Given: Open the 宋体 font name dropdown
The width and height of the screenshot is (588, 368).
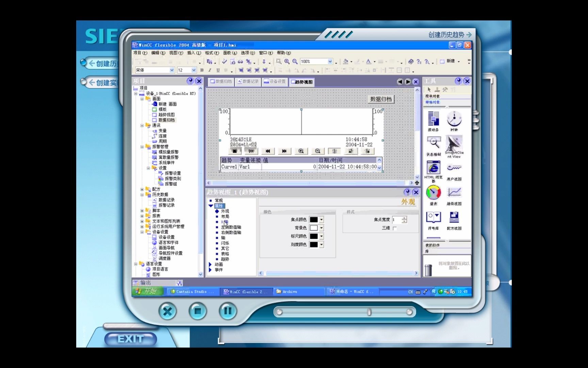Looking at the screenshot, I should point(172,70).
